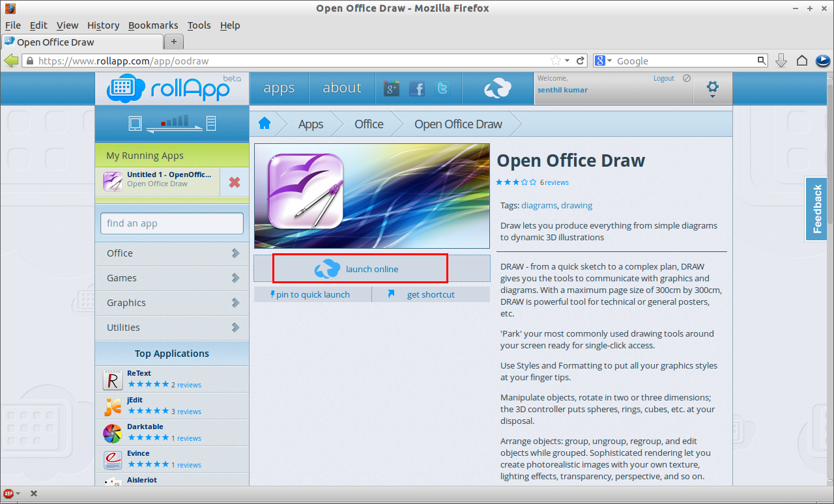Click the about navigation item
Viewport: 834px width, 504px height.
coord(342,88)
